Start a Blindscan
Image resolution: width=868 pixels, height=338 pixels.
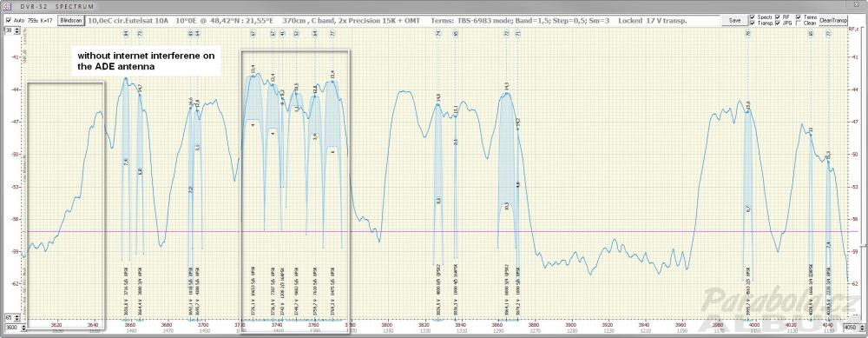click(x=71, y=21)
